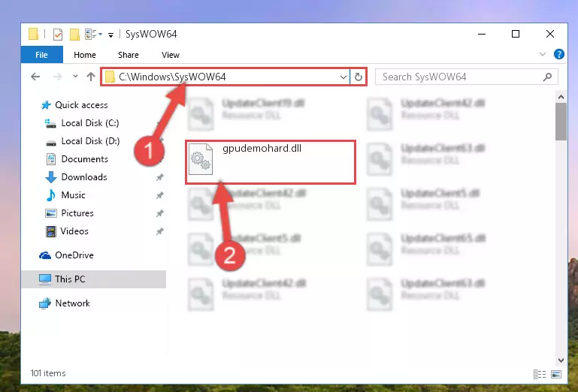
Task: Click the New Folder icon in title bar
Action: 74,35
